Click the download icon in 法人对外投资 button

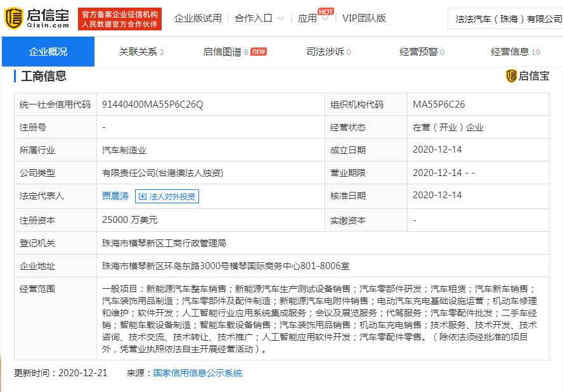pyautogui.click(x=142, y=196)
